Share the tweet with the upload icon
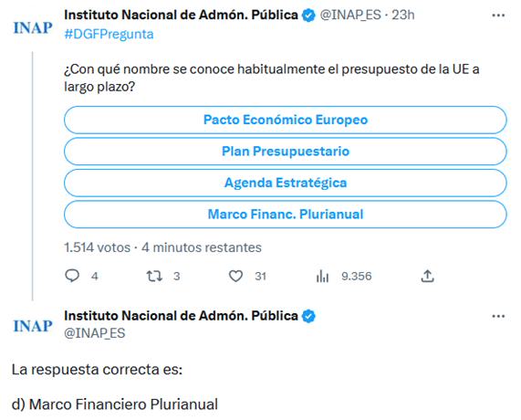This screenshot has width=521, height=420. [428, 276]
